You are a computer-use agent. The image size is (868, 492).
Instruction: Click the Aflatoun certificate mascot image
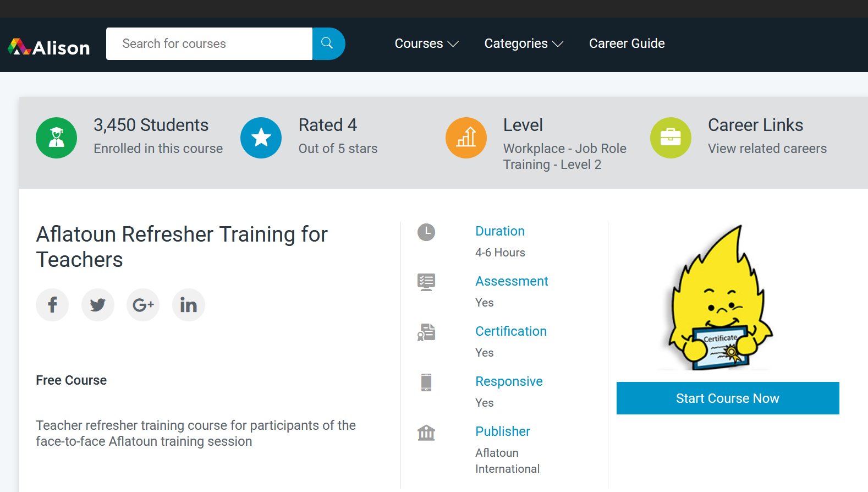(721, 297)
